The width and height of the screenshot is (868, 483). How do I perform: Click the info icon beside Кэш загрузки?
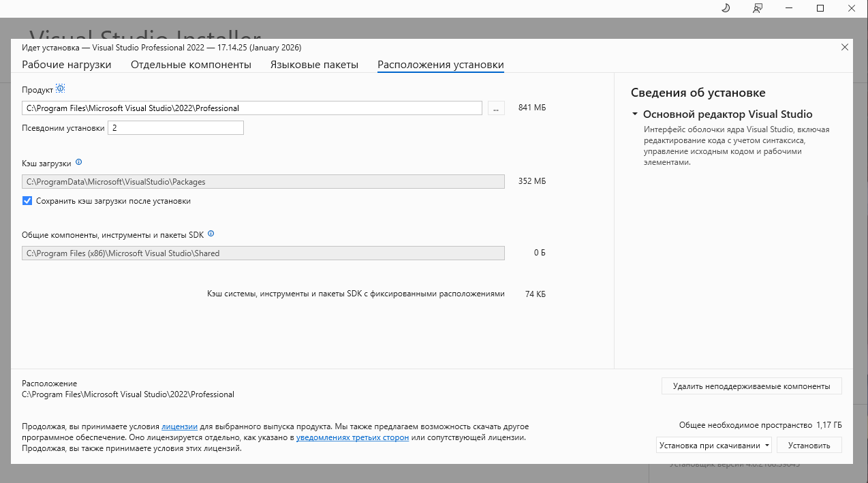click(78, 162)
